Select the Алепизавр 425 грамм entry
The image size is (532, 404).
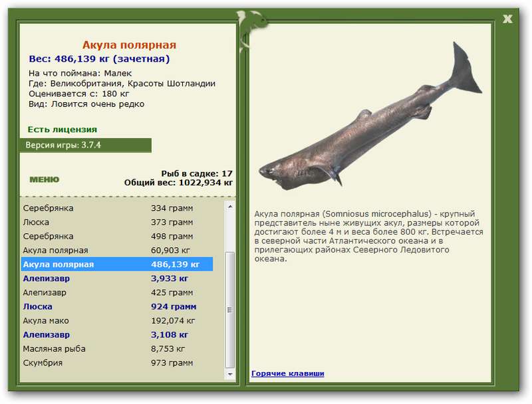(x=117, y=292)
